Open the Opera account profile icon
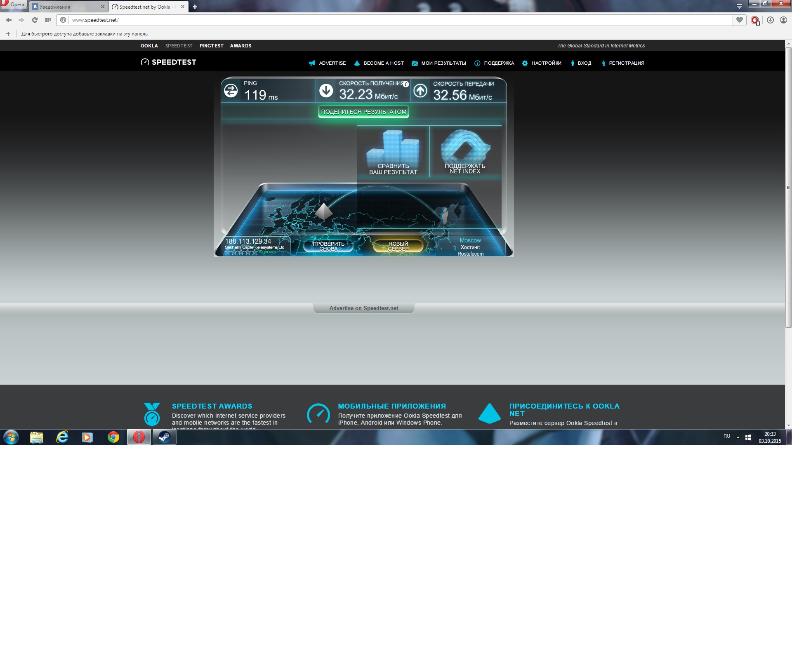792x672 pixels. 783,20
